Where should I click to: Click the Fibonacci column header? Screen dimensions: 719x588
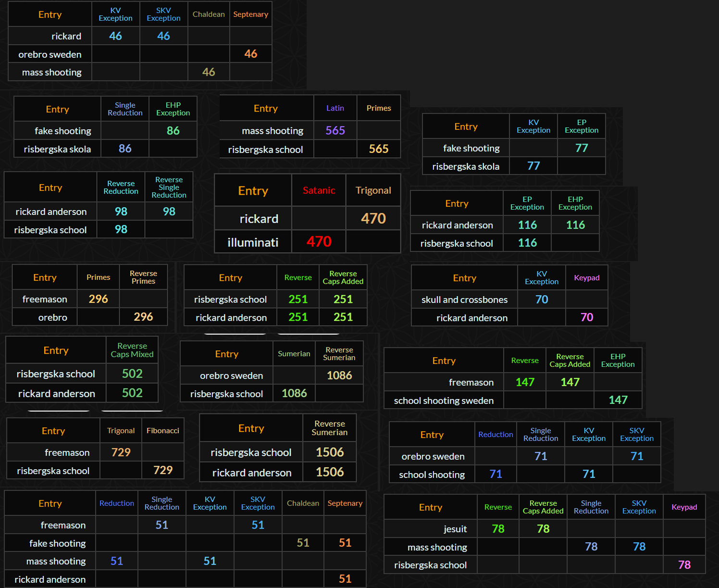tap(162, 431)
